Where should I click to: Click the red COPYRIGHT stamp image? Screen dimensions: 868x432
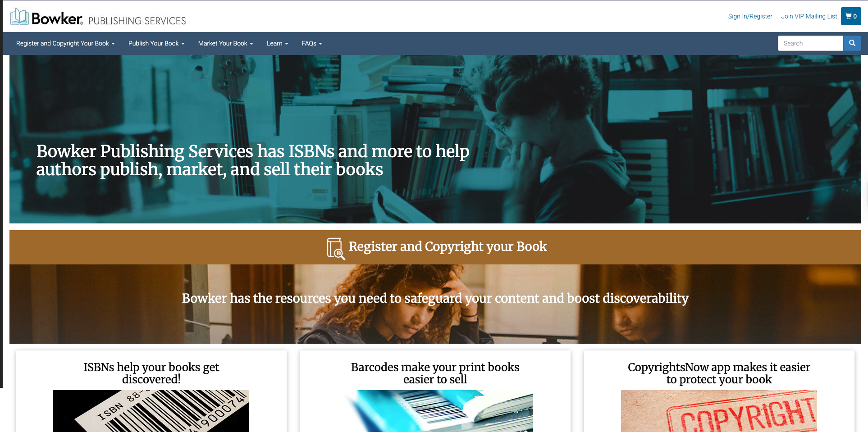coord(719,411)
